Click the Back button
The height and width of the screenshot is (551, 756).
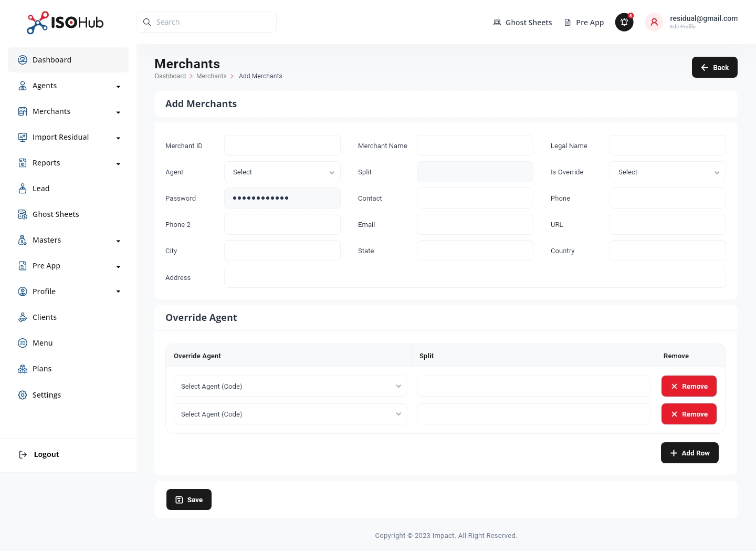[715, 67]
